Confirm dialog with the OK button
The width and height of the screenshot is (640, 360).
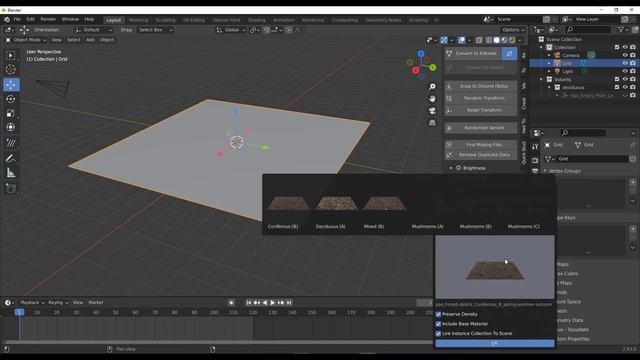click(x=495, y=343)
